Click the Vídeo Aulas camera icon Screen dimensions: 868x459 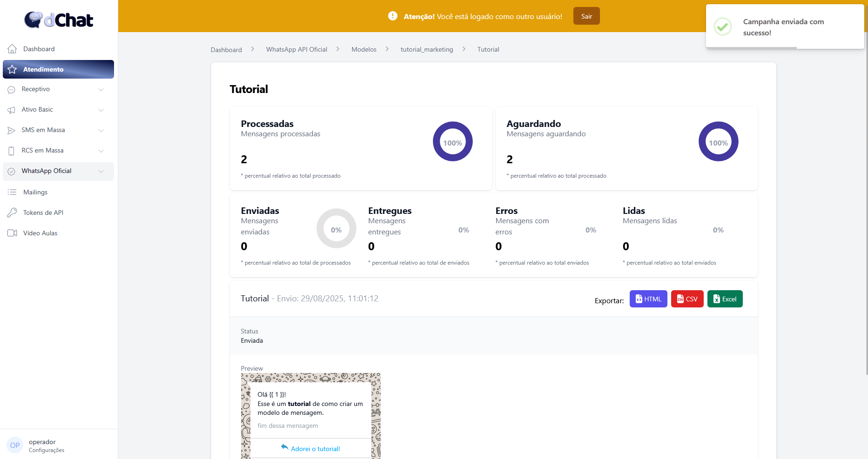pyautogui.click(x=12, y=233)
